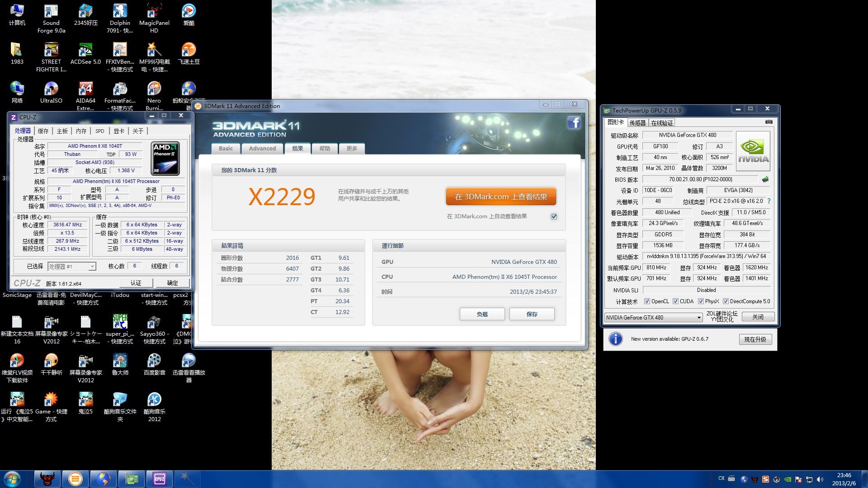Screen dimensions: 868x488
Task: Open the SPD tab in CPU-Z
Action: pos(99,131)
